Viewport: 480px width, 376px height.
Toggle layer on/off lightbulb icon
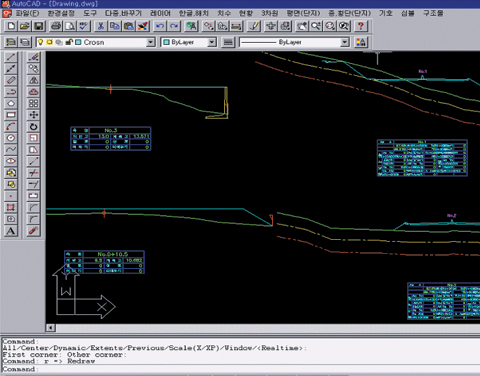point(40,42)
